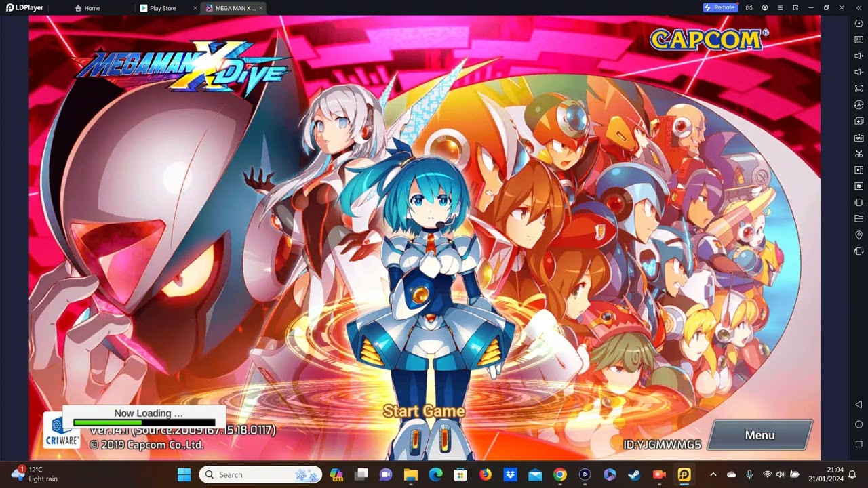Show hidden system tray icons

(713, 474)
